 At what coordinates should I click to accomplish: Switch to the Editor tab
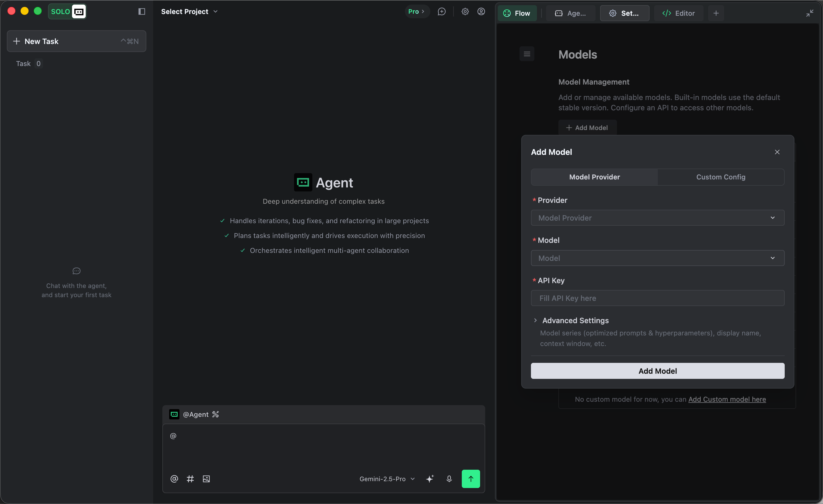pyautogui.click(x=678, y=13)
